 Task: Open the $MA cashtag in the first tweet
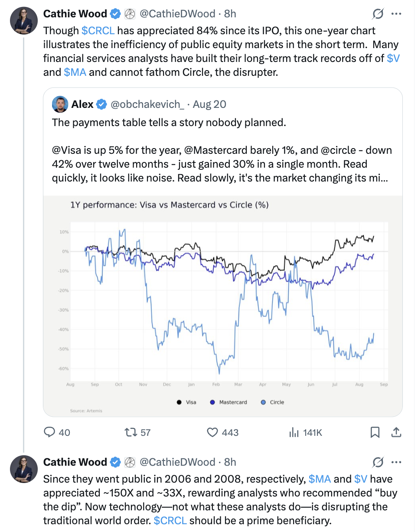coord(75,72)
